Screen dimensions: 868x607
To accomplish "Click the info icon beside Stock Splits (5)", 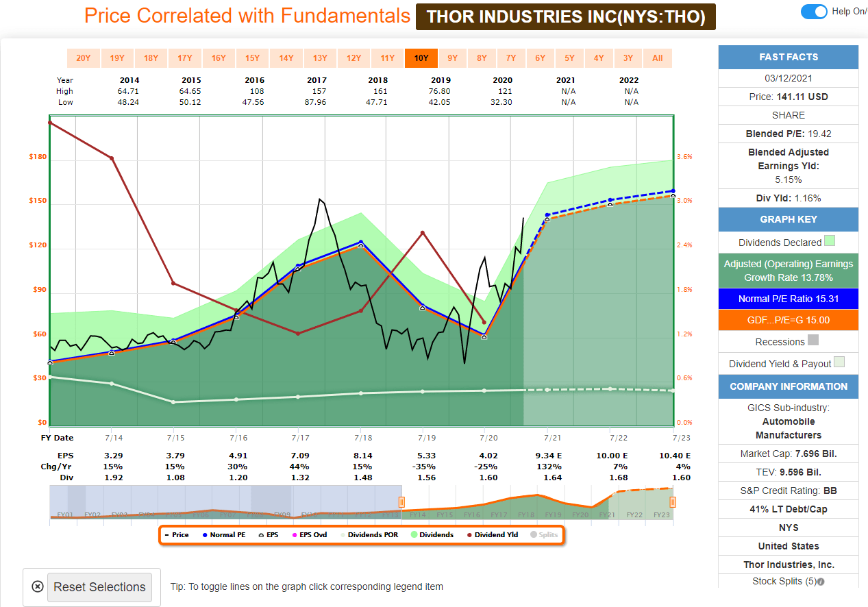I will click(820, 581).
